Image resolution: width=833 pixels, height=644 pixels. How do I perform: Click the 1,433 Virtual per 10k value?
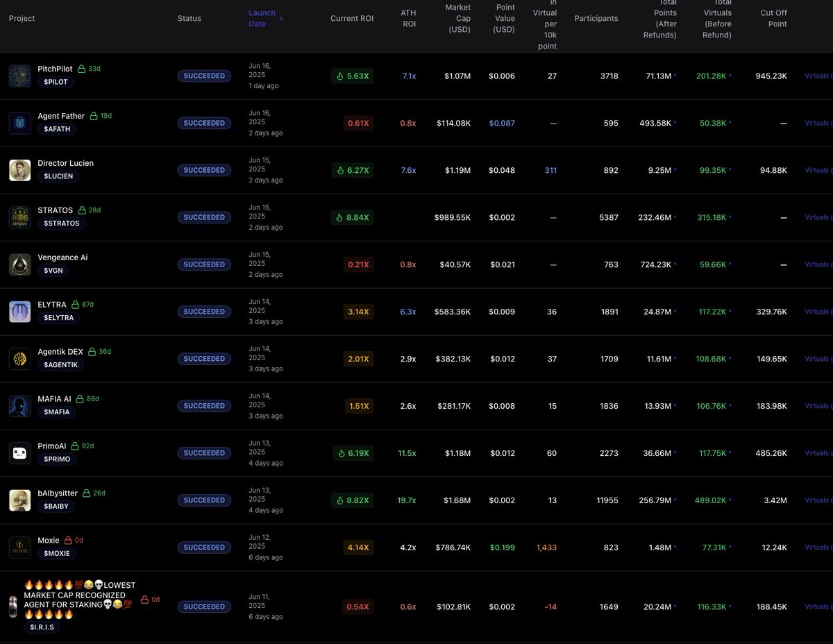(x=546, y=548)
